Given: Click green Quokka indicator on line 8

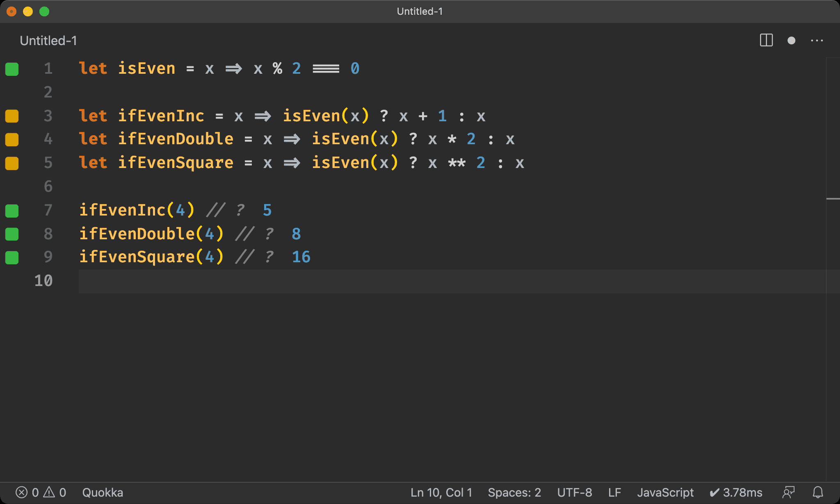Looking at the screenshot, I should tap(12, 234).
